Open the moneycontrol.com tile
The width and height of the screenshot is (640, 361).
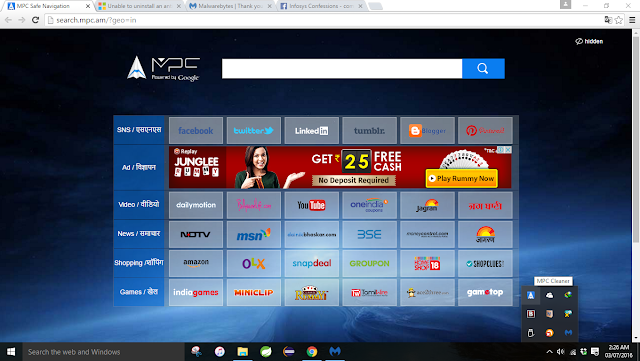coord(427,234)
